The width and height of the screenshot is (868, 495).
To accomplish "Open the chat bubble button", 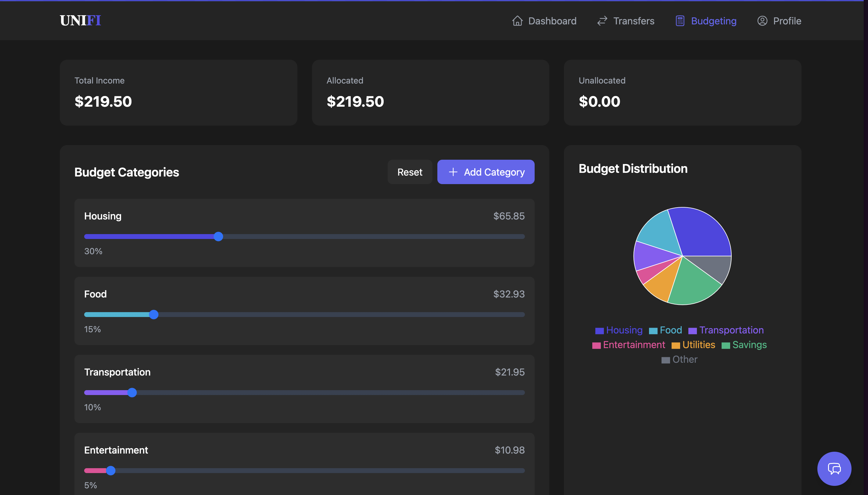I will 834,468.
